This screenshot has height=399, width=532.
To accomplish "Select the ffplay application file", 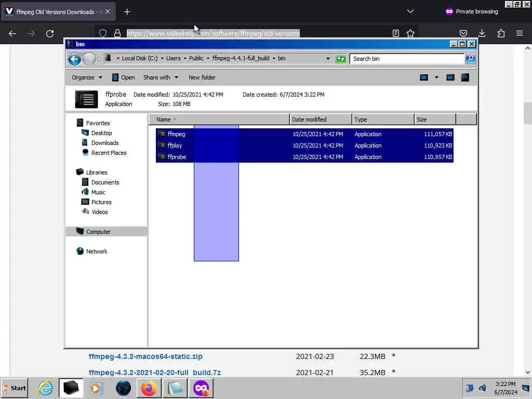I will click(x=304, y=145).
